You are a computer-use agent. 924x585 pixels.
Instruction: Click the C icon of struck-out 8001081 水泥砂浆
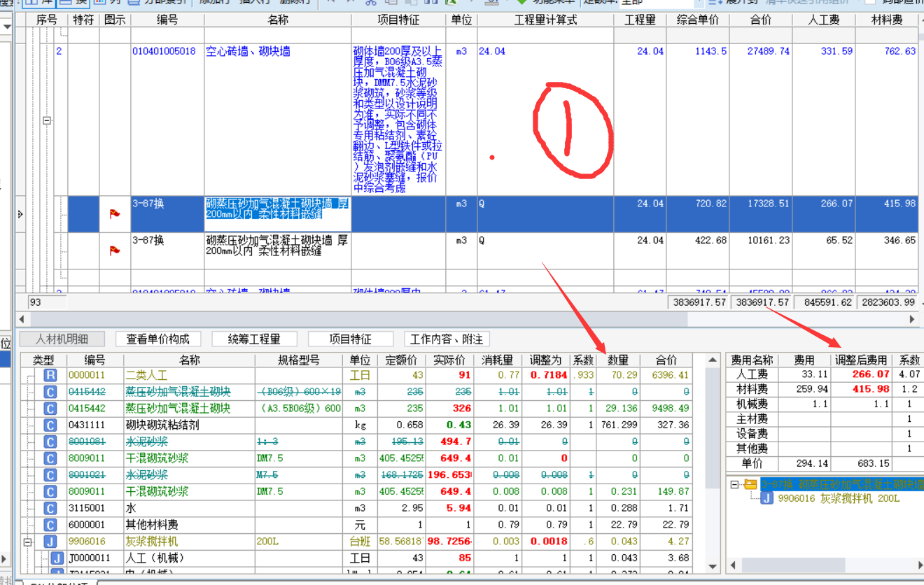(x=50, y=442)
